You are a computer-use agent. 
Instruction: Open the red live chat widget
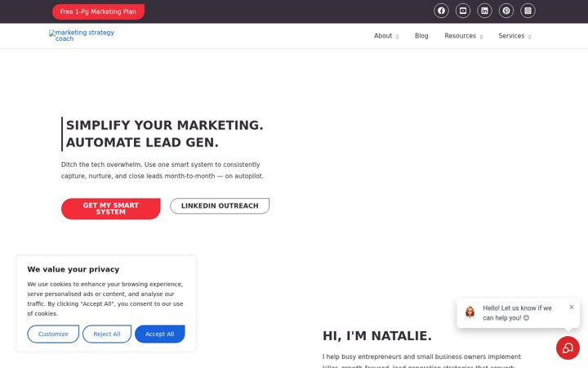pos(568,348)
